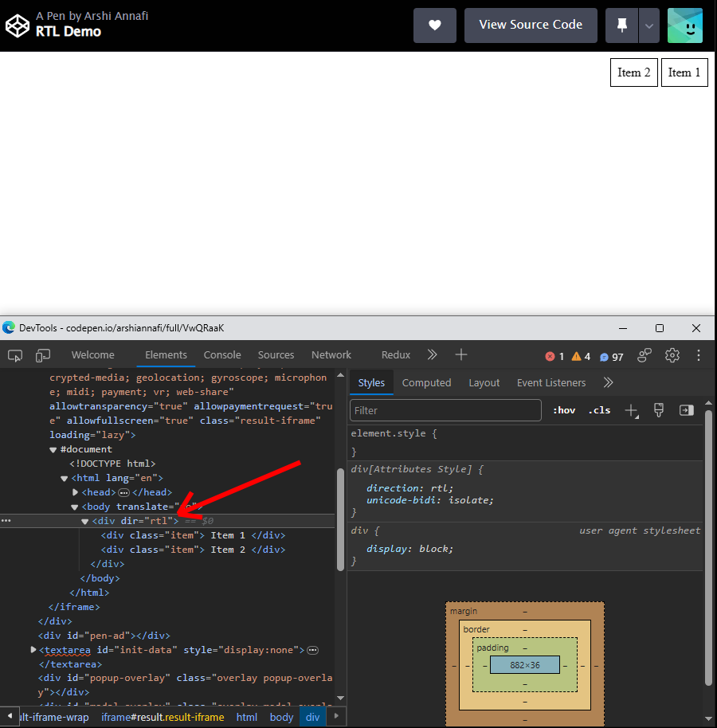Click the display: block declaration

(409, 549)
